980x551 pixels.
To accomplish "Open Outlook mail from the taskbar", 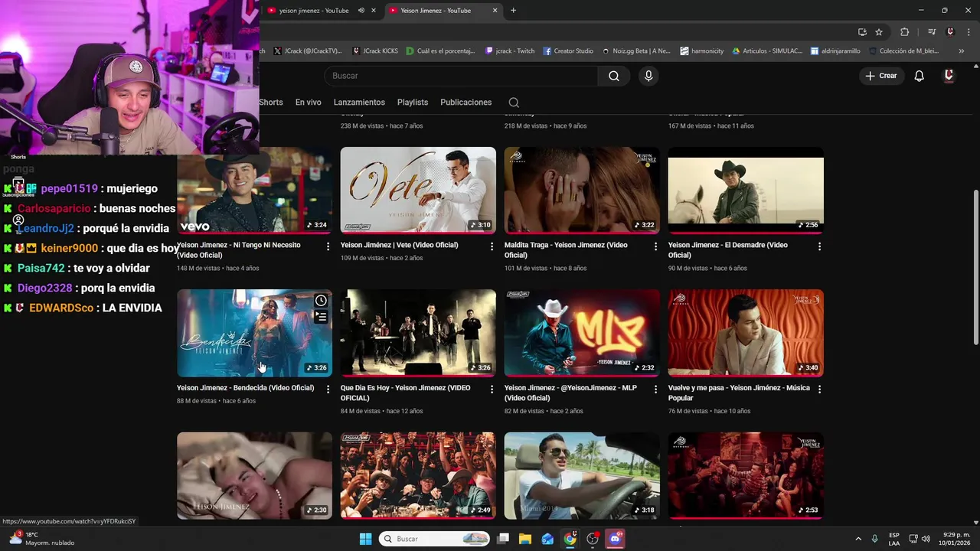I will [x=547, y=539].
